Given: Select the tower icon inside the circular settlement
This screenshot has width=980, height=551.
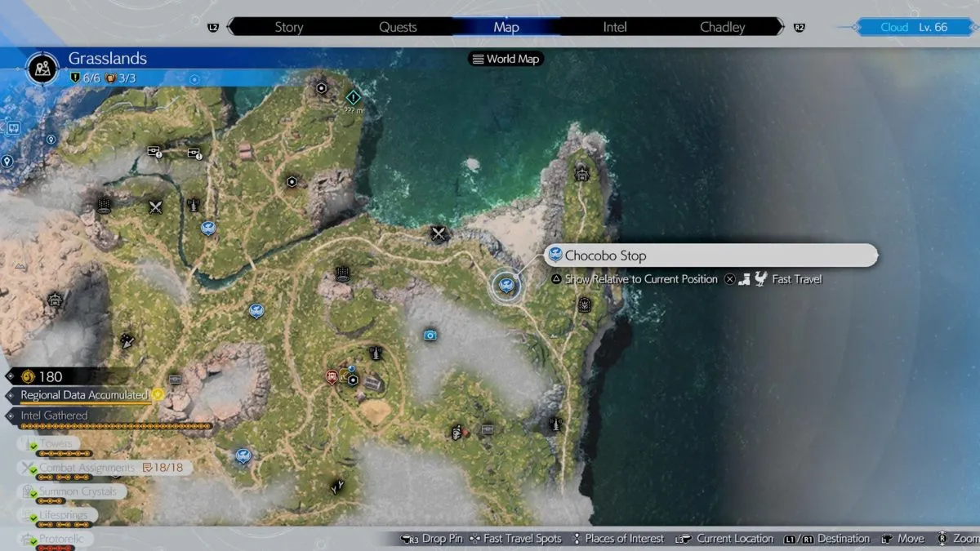Looking at the screenshot, I should click(375, 353).
